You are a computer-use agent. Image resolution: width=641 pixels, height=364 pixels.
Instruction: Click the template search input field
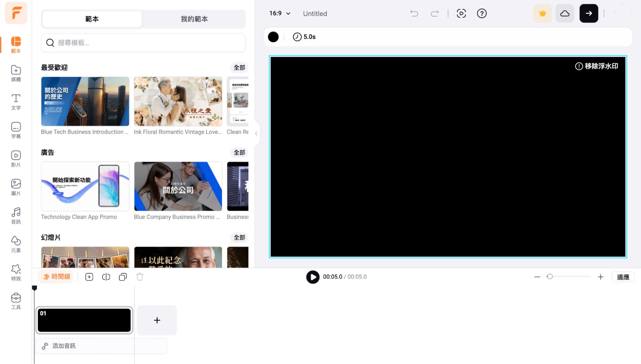(x=143, y=43)
